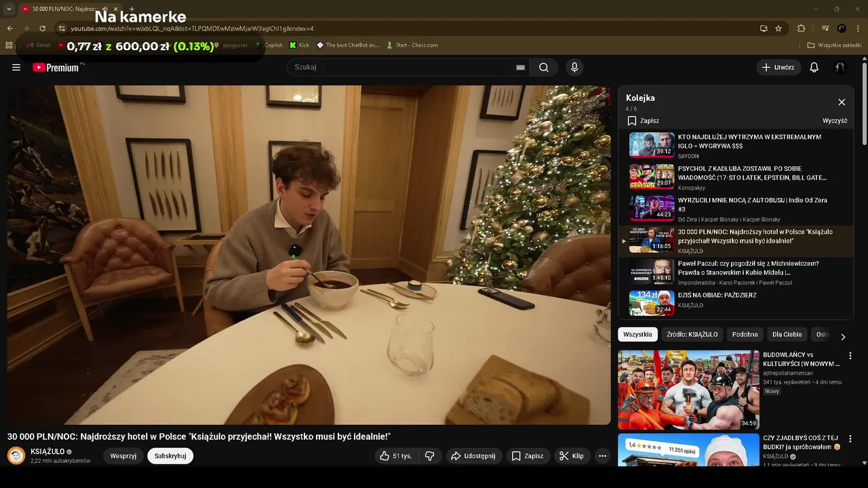Open the Chrome apps grid in bookmarks bar

pos(9,45)
